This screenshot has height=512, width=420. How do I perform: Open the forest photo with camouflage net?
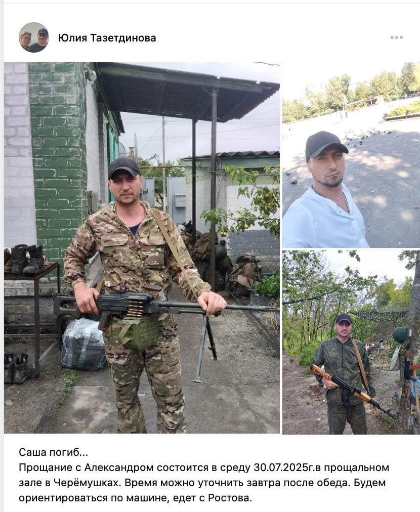[x=351, y=342]
